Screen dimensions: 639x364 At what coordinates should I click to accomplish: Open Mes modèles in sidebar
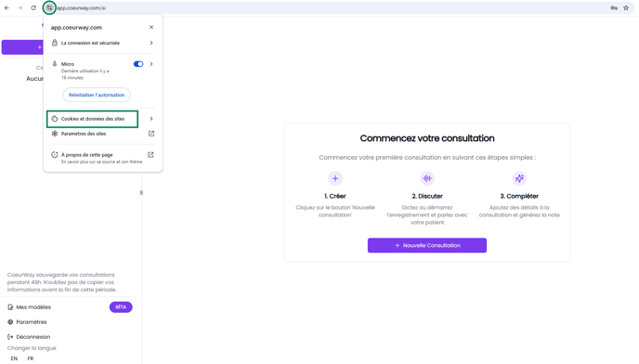[x=33, y=307]
